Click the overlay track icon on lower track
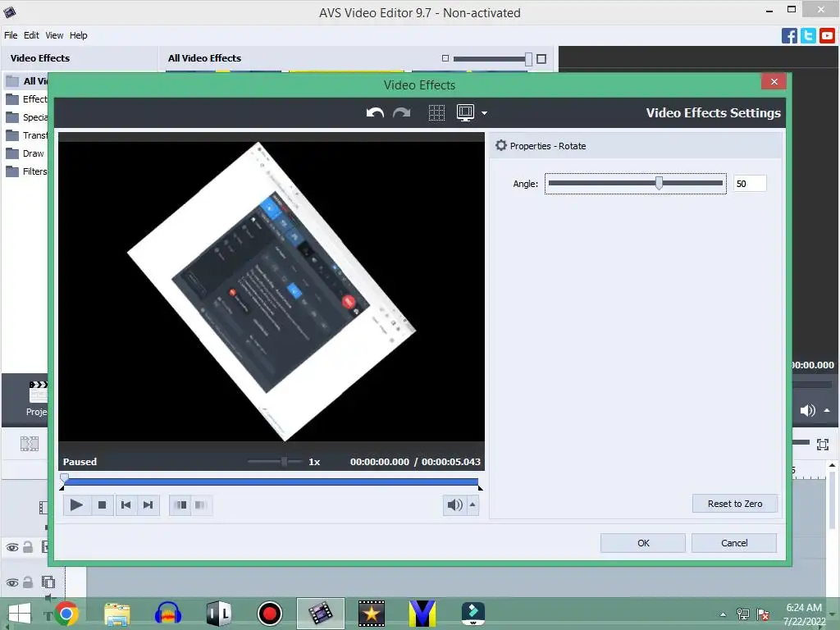 tap(48, 582)
